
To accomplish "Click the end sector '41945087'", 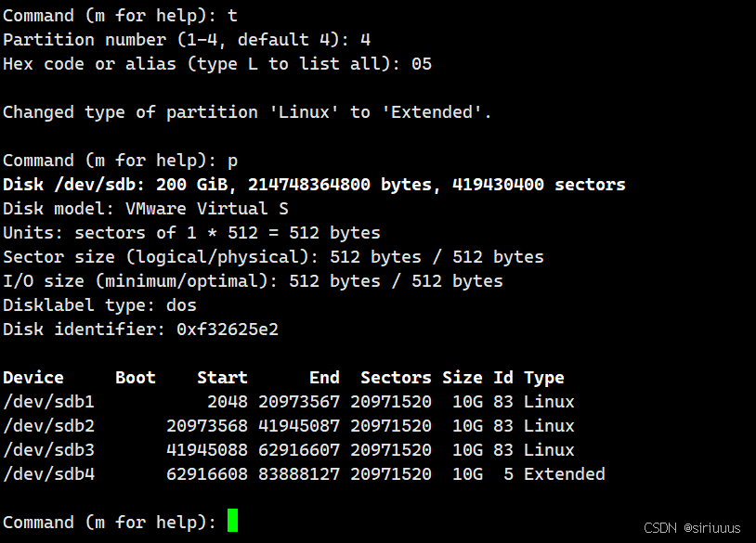I will 299,426.
